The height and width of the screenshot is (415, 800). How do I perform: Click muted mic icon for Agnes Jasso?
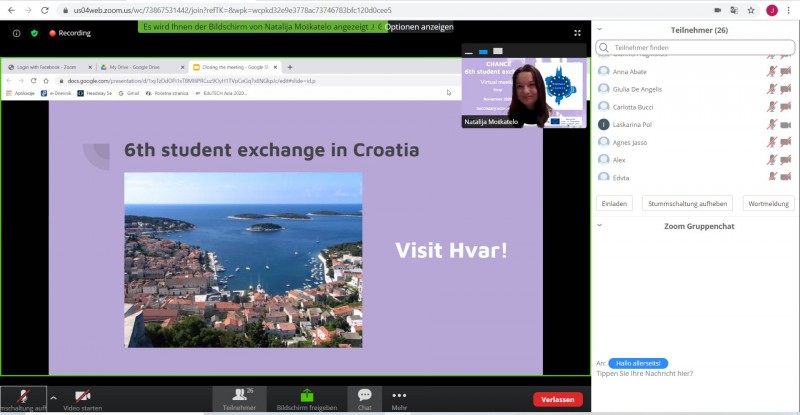click(772, 142)
